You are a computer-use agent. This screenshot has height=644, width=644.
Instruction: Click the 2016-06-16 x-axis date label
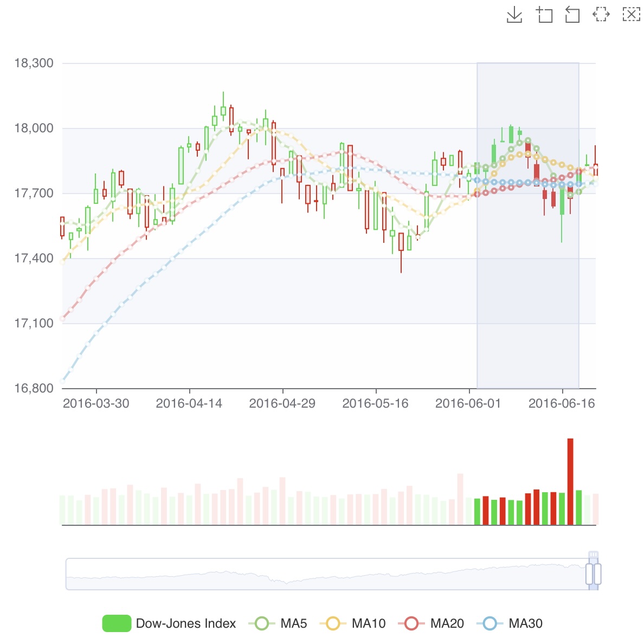(x=562, y=403)
